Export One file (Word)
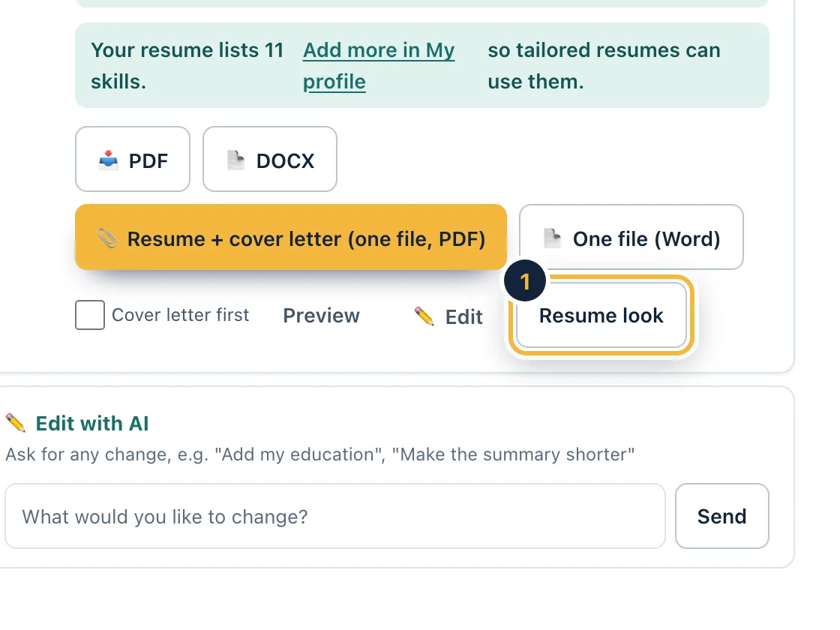This screenshot has width=840, height=630. pos(631,237)
